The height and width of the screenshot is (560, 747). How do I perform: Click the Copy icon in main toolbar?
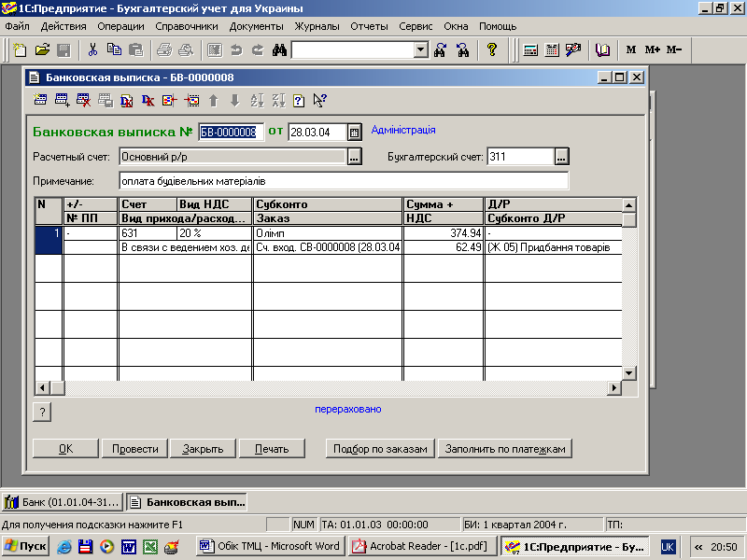click(x=114, y=49)
